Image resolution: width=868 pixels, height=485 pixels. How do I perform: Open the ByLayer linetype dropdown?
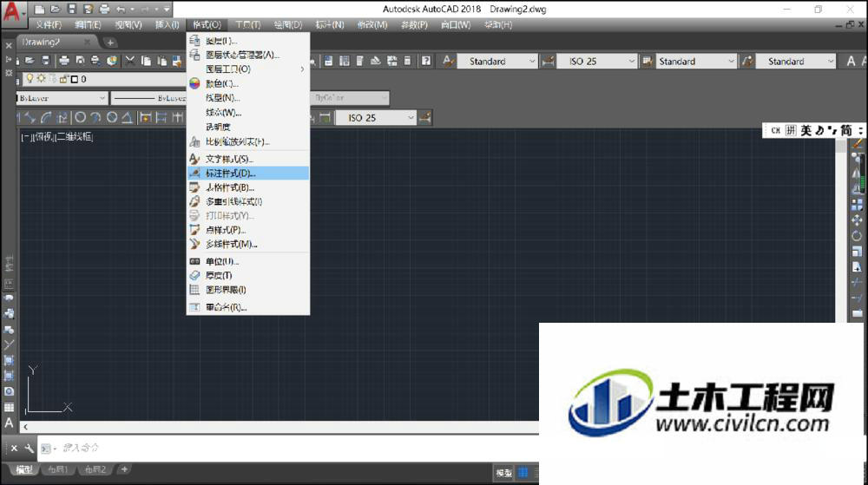point(149,98)
